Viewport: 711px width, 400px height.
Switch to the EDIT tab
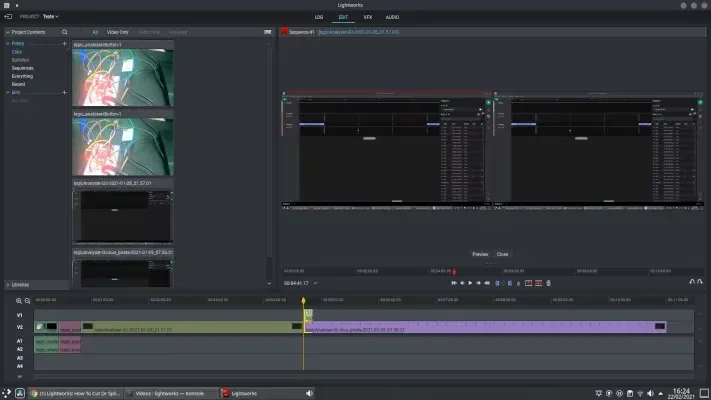[x=343, y=17]
